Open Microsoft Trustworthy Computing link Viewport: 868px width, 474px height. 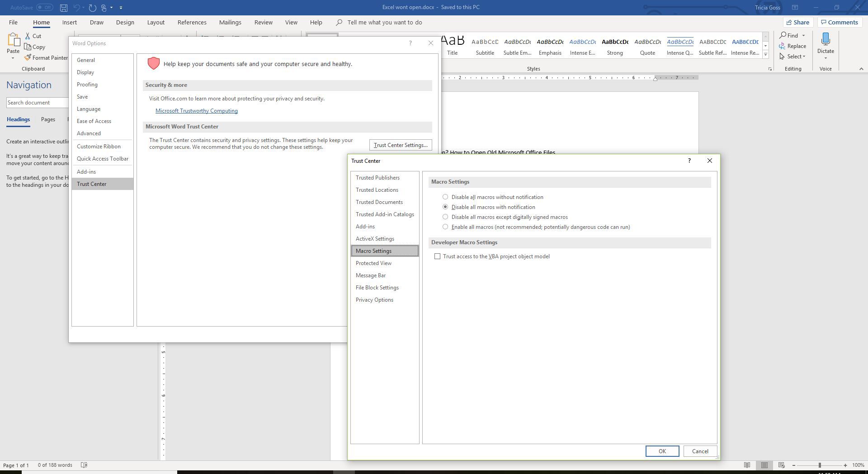[x=197, y=111]
